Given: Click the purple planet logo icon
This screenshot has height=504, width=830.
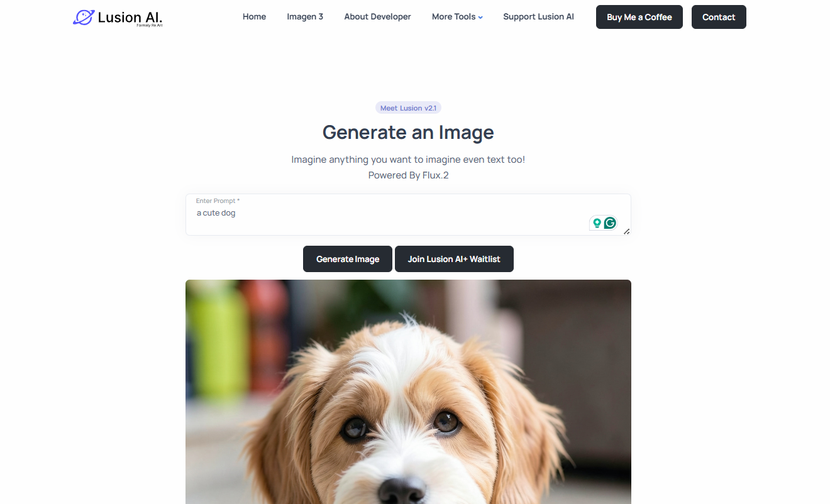Looking at the screenshot, I should click(84, 17).
